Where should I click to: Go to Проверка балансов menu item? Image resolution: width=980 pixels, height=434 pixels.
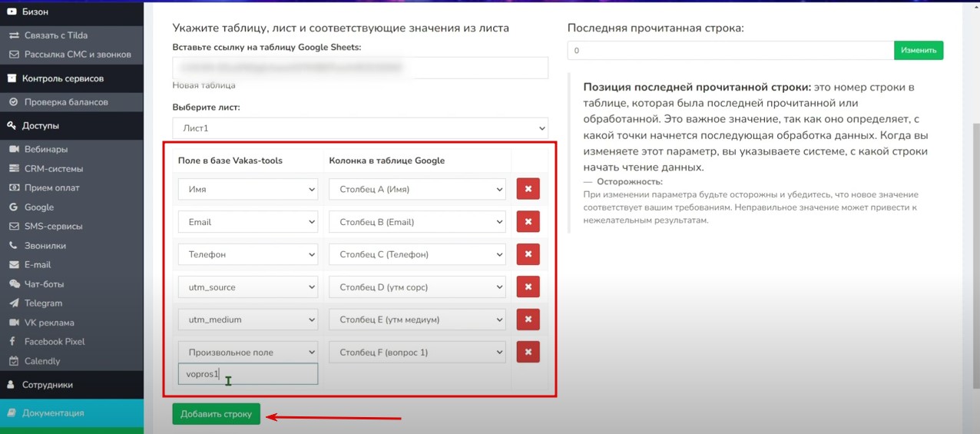click(65, 102)
